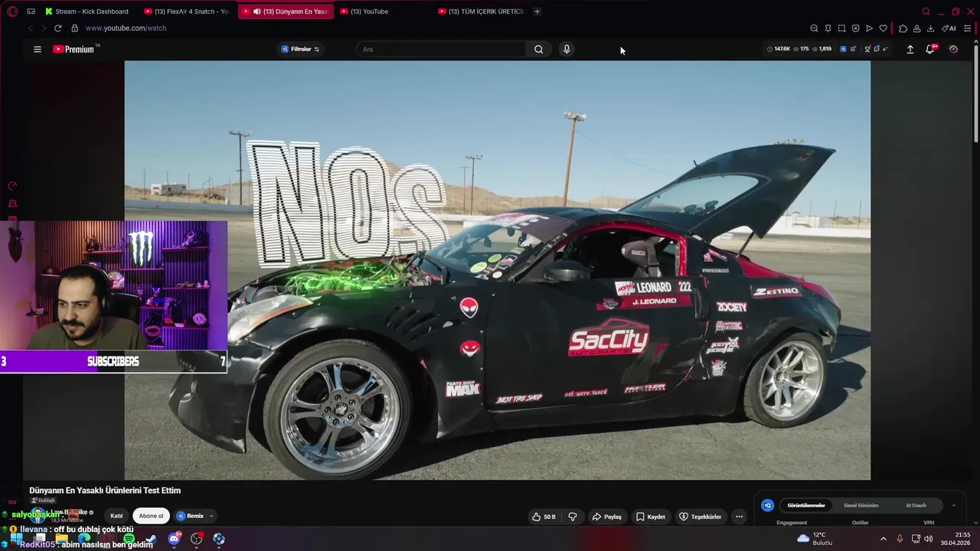Open the YouTube account avatar menu
The width and height of the screenshot is (980, 551).
click(x=953, y=49)
